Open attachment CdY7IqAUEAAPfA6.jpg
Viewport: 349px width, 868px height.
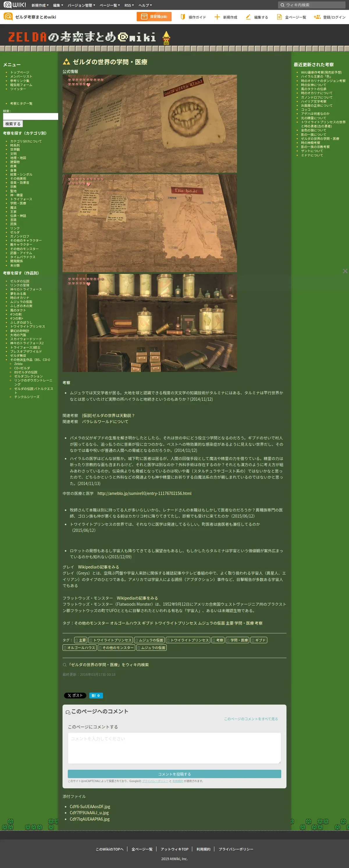pos(90,819)
